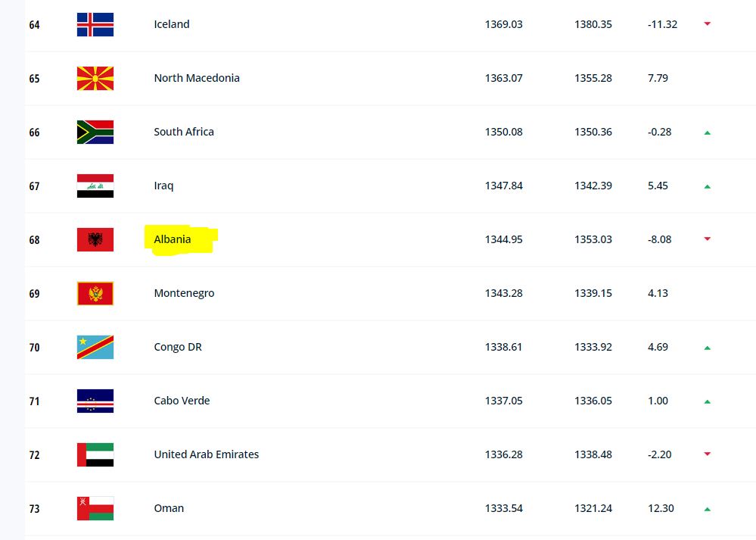Click Congo DR total points 1338.61
The height and width of the screenshot is (540, 756).
[503, 347]
